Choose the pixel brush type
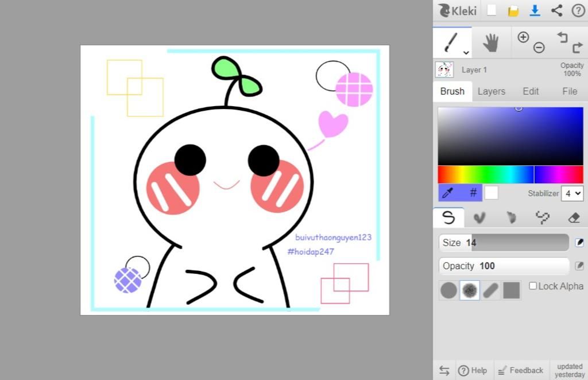Screen dimensions: 588x380 542,218
